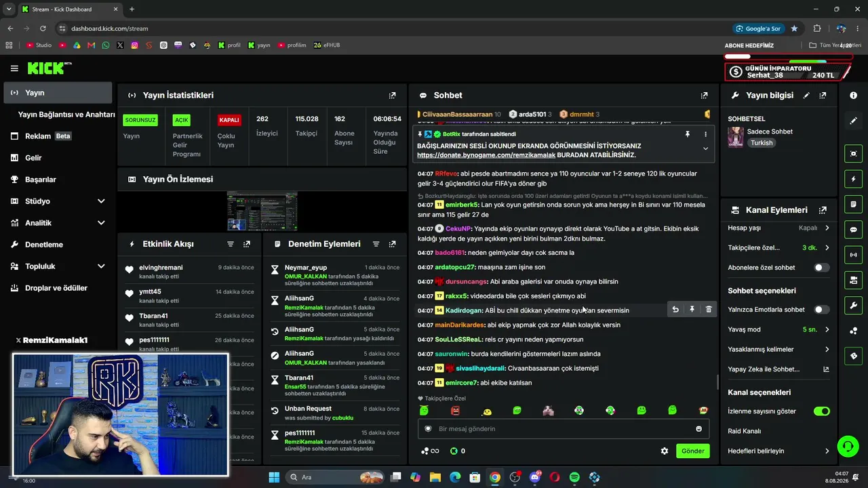Viewport: 868px width, 488px height.
Task: Click the pencil edit icon in right toolbar
Action: (853, 121)
